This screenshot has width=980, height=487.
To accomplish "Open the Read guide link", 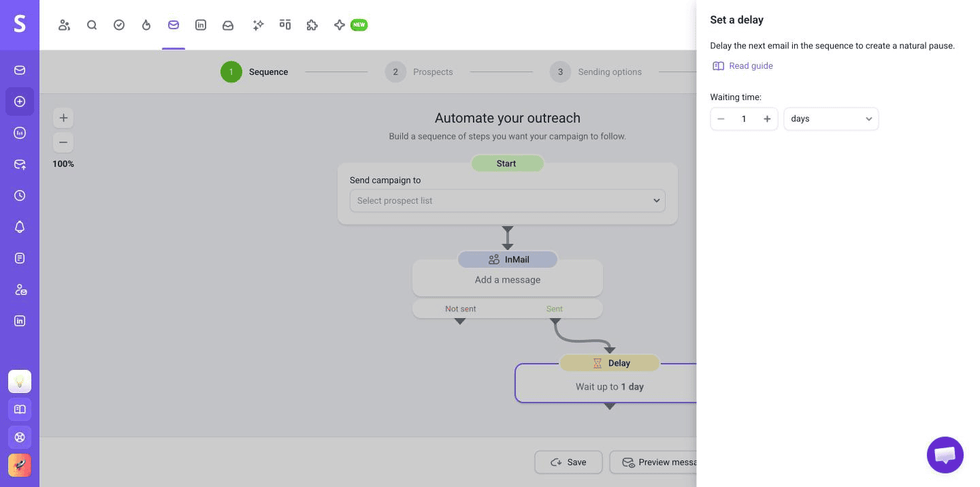I will point(742,66).
